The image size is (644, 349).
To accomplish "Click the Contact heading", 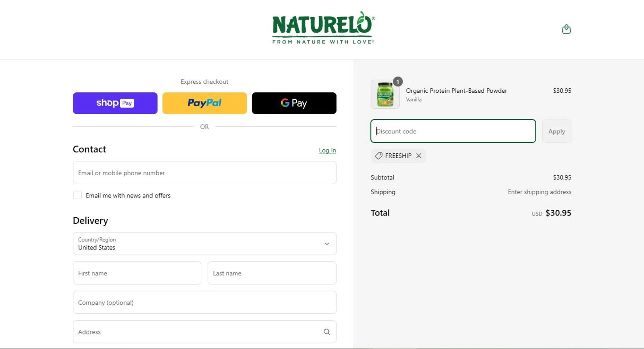I will pos(89,149).
